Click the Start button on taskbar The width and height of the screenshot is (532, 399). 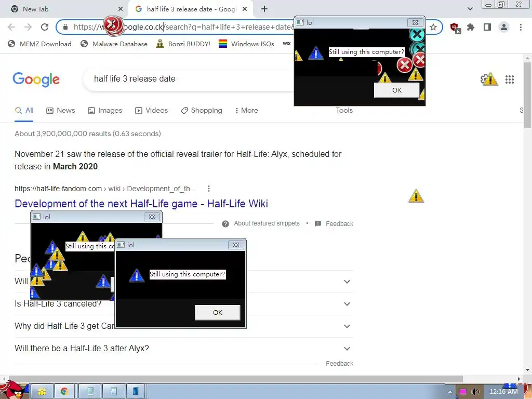tap(13, 390)
